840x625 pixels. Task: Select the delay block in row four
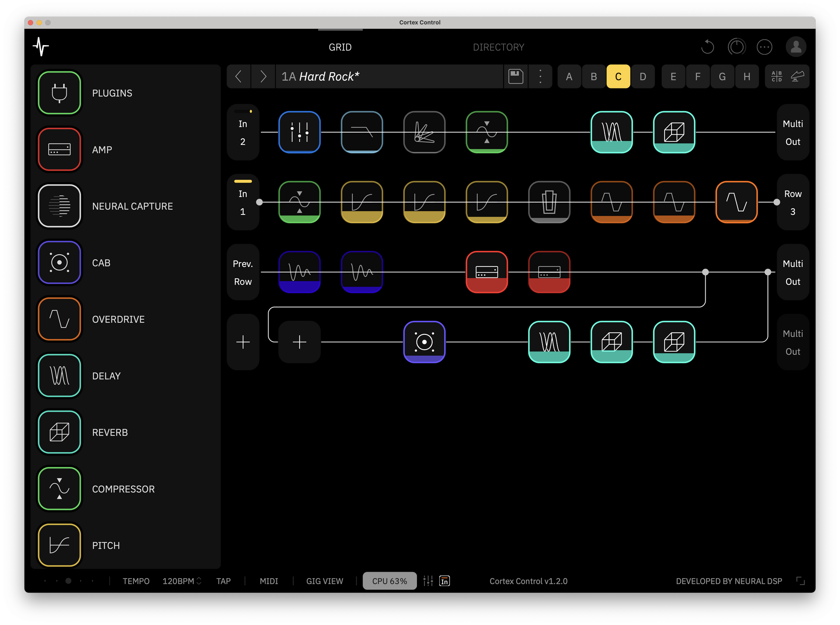coord(549,342)
